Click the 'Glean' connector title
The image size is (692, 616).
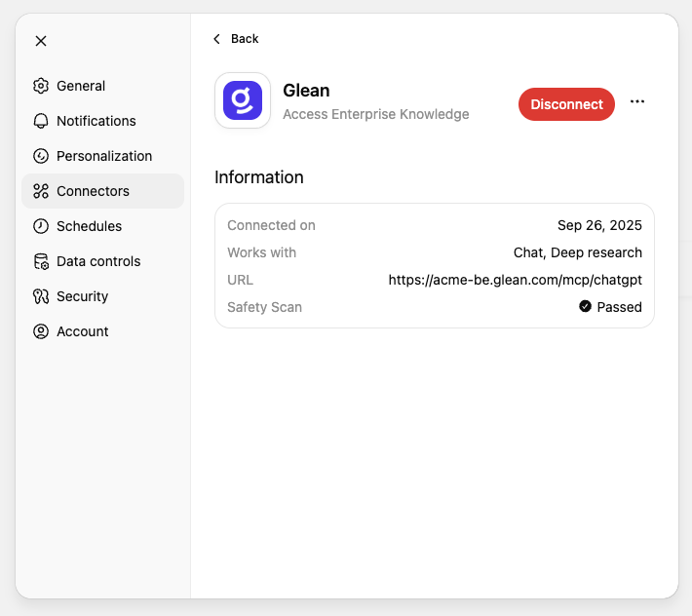tap(306, 91)
